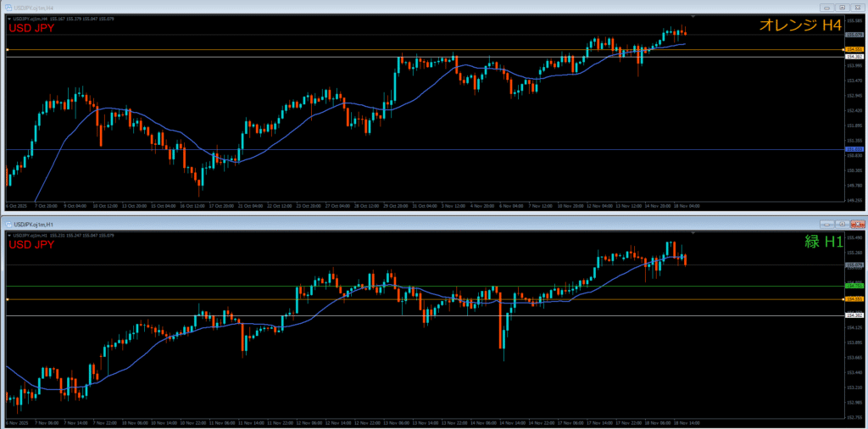
Task: Click the 緑 H1 text label
Action: coord(823,242)
